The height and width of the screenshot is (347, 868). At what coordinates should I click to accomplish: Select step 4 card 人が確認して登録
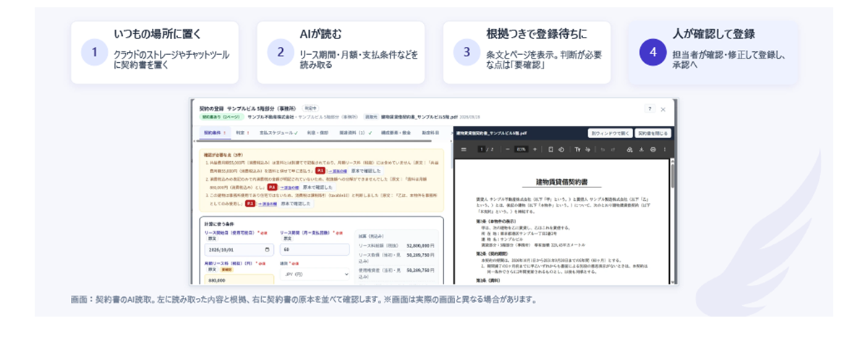[713, 52]
